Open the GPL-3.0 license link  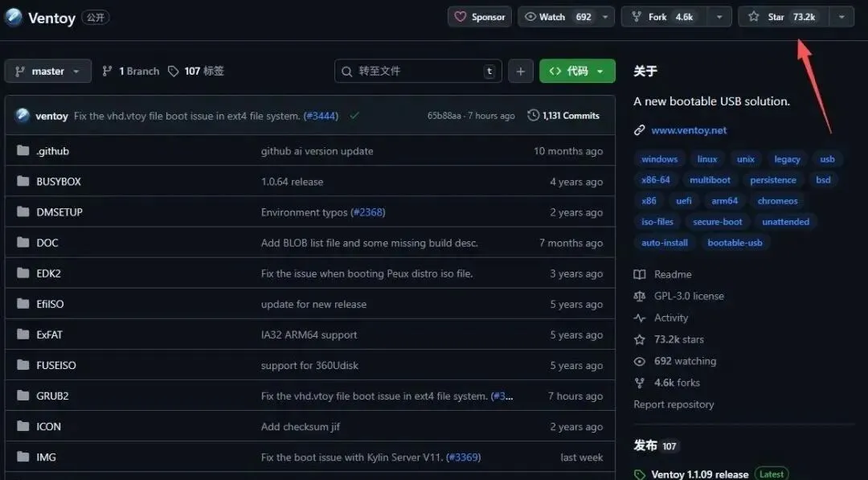point(679,296)
